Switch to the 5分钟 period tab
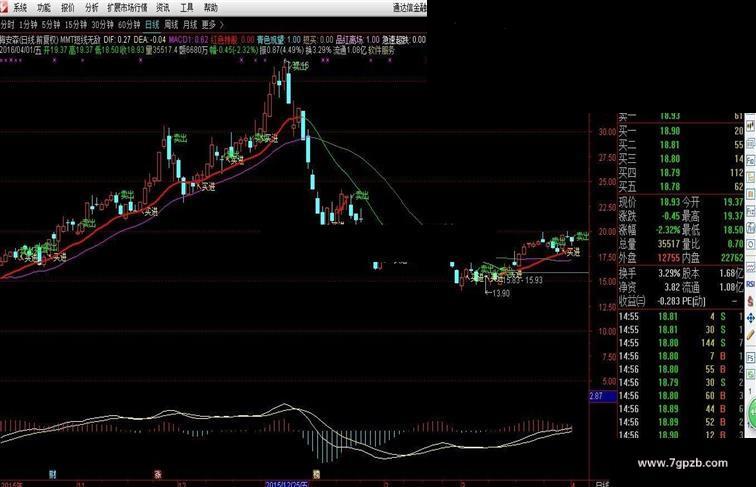The height and width of the screenshot is (487, 756). coord(51,24)
